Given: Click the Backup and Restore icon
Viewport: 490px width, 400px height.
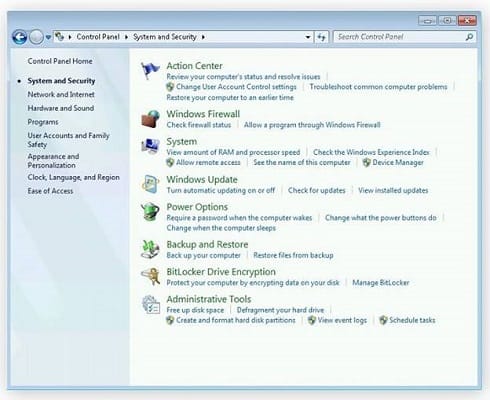Looking at the screenshot, I should 150,249.
